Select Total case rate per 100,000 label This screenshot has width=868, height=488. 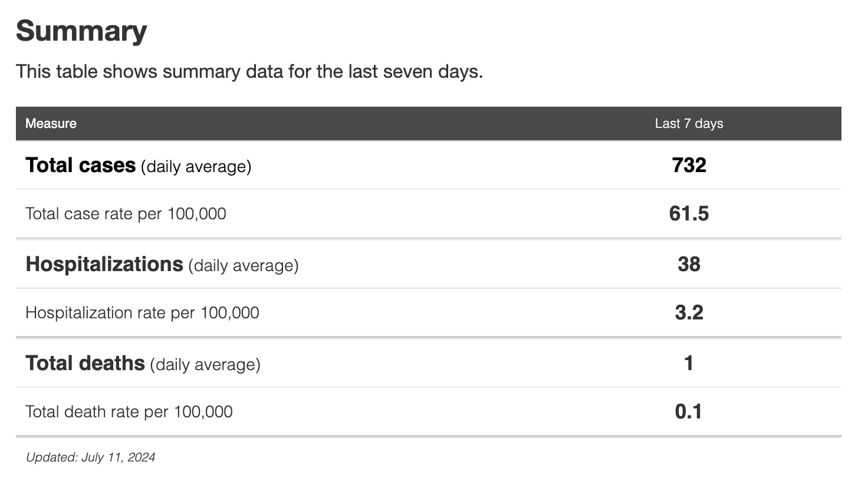click(126, 214)
